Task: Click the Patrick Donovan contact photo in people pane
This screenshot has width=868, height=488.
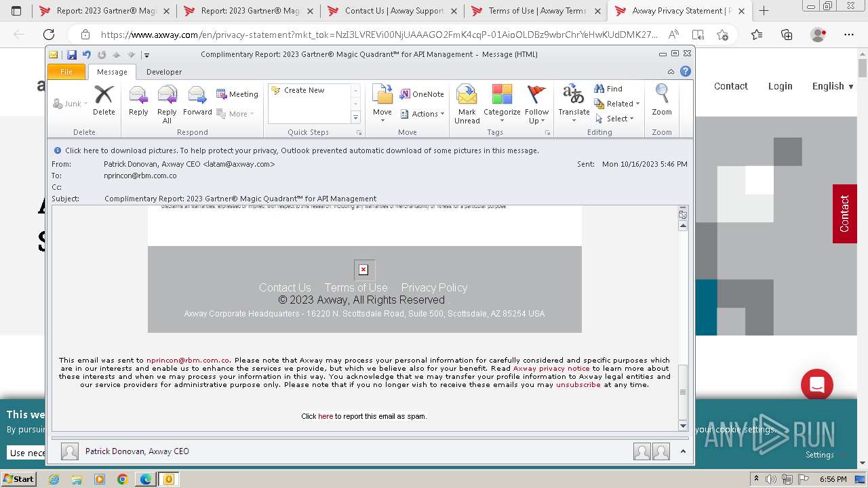Action: click(x=69, y=451)
